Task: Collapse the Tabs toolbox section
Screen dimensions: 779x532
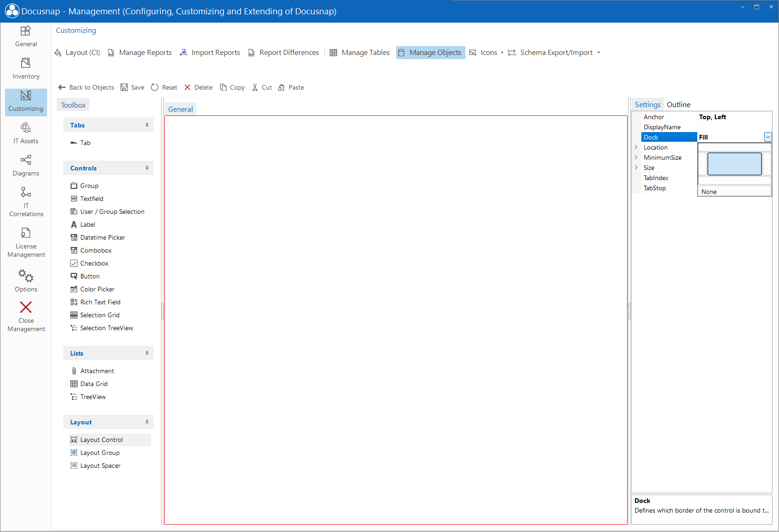Action: click(147, 125)
